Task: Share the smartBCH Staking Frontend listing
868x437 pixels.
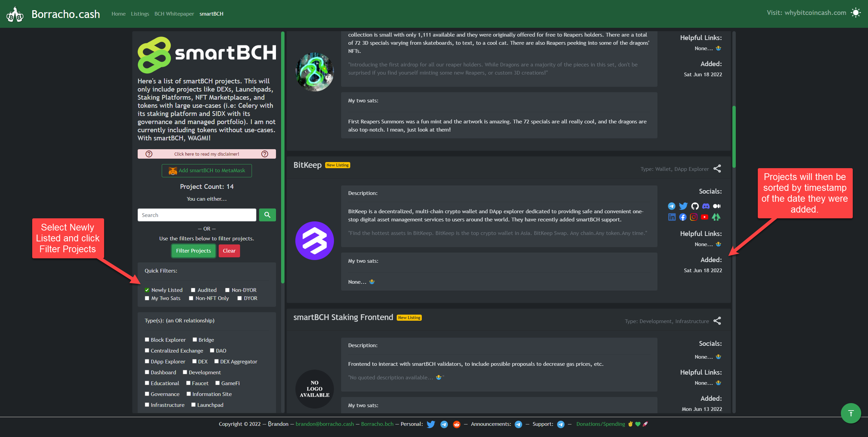Action: coord(717,321)
